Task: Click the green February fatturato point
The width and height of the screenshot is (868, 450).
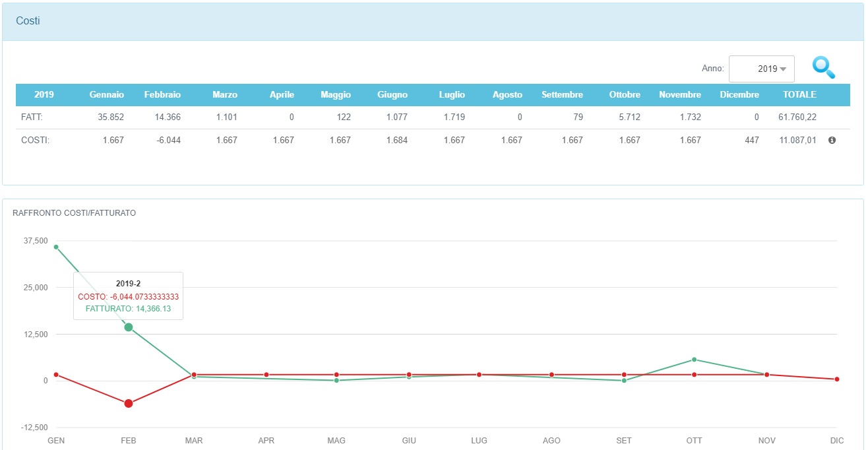Action: pyautogui.click(x=129, y=327)
